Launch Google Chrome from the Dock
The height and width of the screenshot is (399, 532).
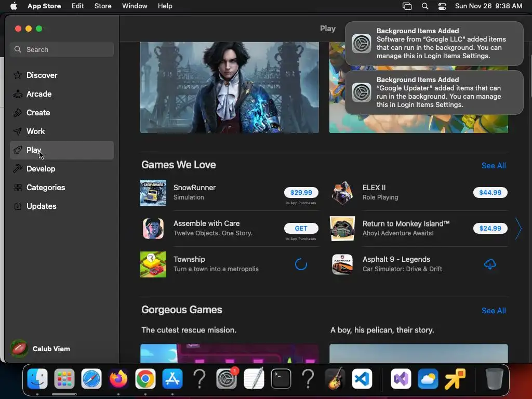tap(145, 379)
